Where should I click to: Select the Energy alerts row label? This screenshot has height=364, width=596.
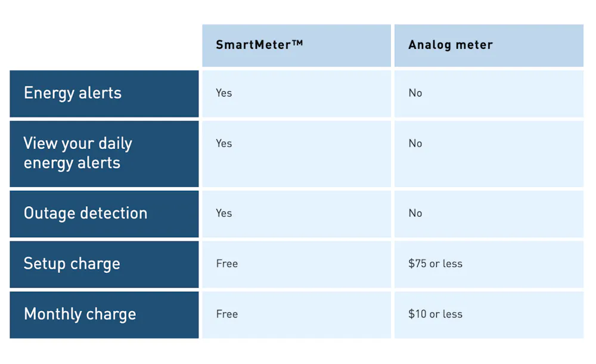104,94
